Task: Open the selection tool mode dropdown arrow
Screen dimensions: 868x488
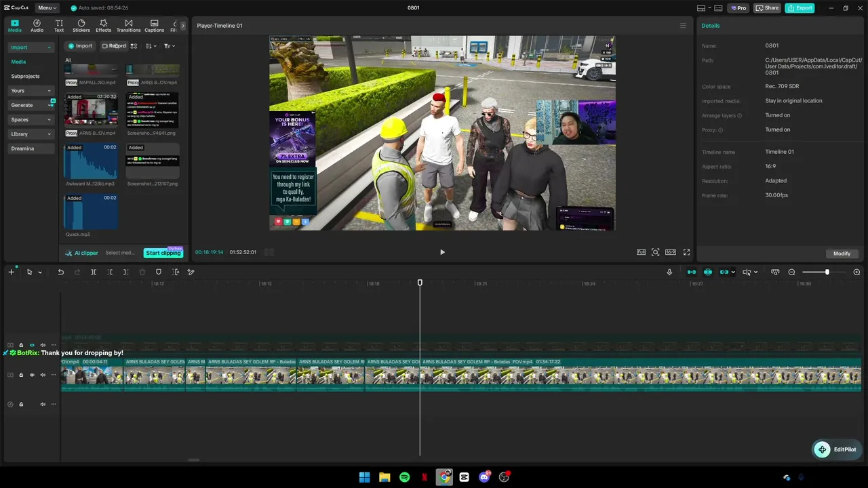Action: pos(40,272)
